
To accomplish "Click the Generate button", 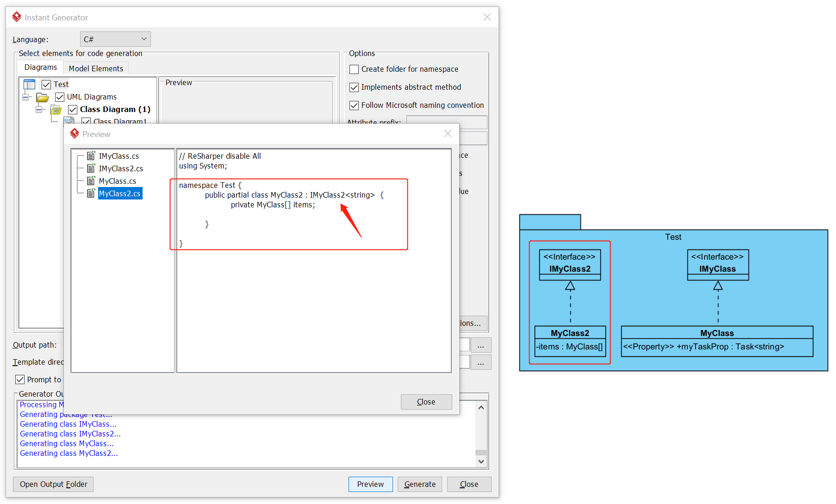I will coord(419,484).
